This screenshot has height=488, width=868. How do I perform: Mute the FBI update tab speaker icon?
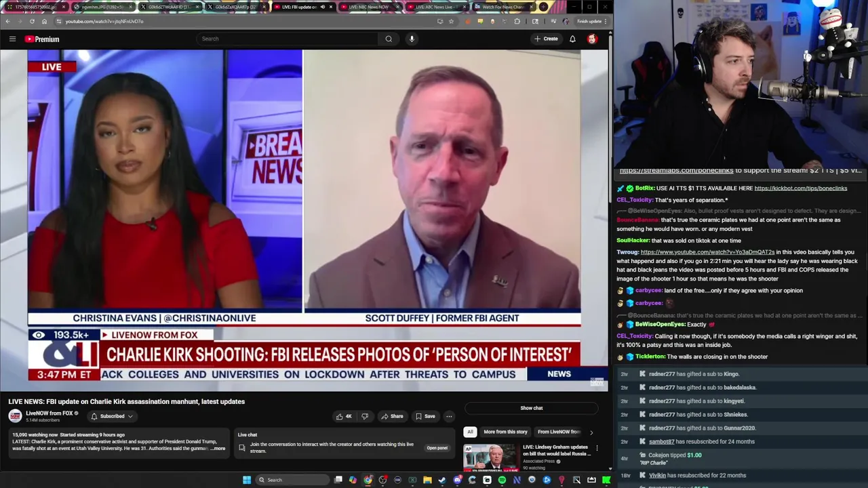(323, 7)
